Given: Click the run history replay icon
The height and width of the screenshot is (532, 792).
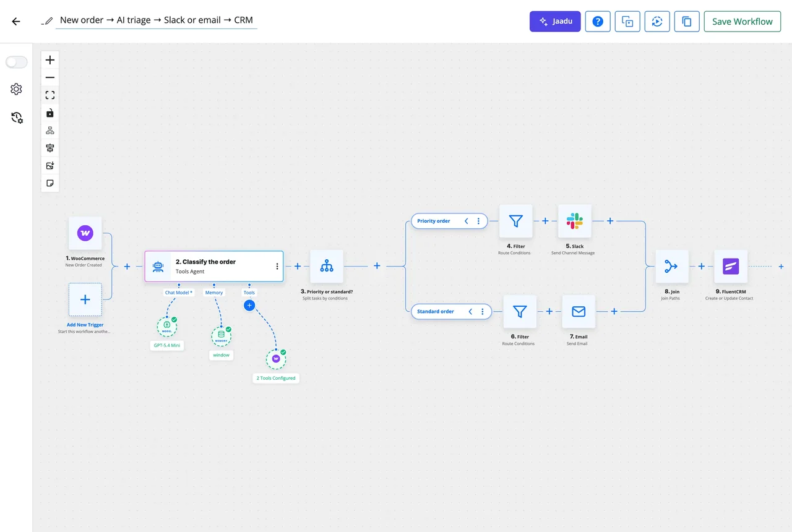Looking at the screenshot, I should click(657, 21).
